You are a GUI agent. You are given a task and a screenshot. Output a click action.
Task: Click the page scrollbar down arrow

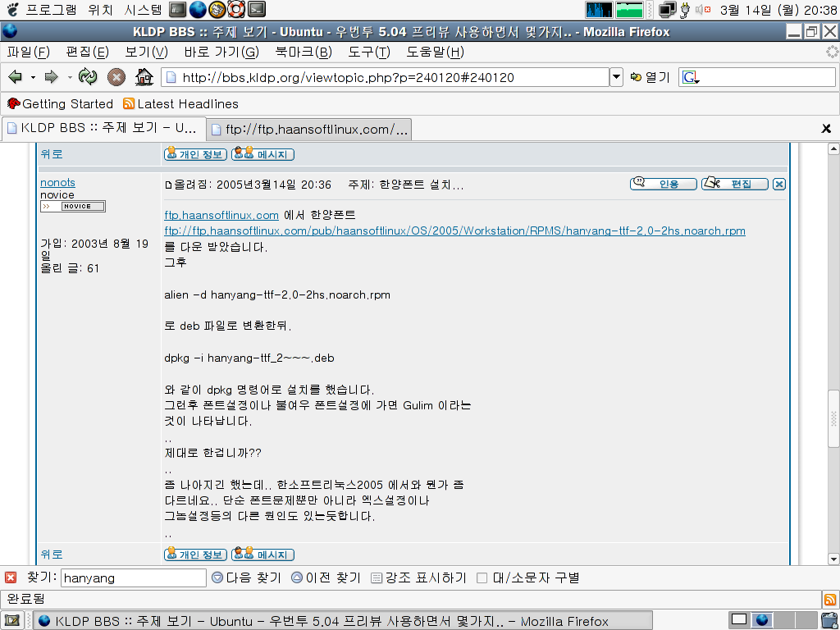833,559
